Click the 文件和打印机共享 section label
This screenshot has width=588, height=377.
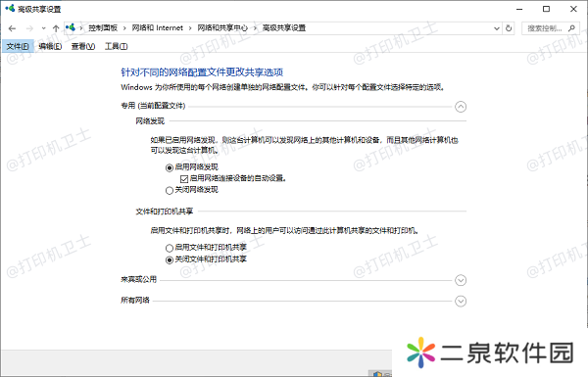pos(165,212)
